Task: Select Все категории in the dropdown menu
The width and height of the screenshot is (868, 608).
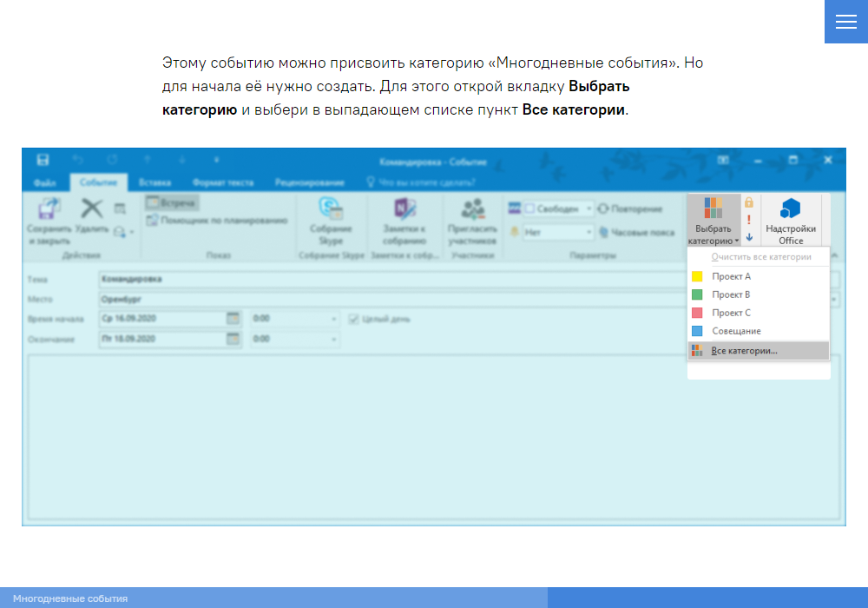Action: point(744,351)
